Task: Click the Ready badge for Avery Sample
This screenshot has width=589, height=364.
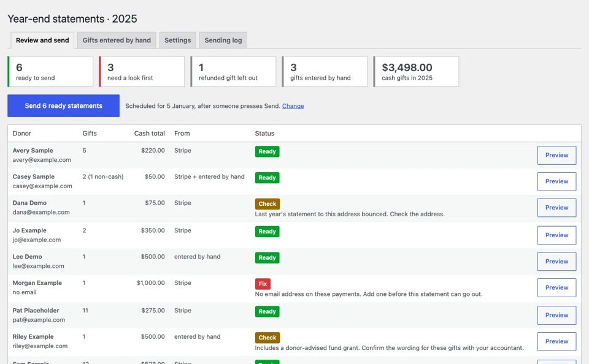Action: (x=267, y=151)
